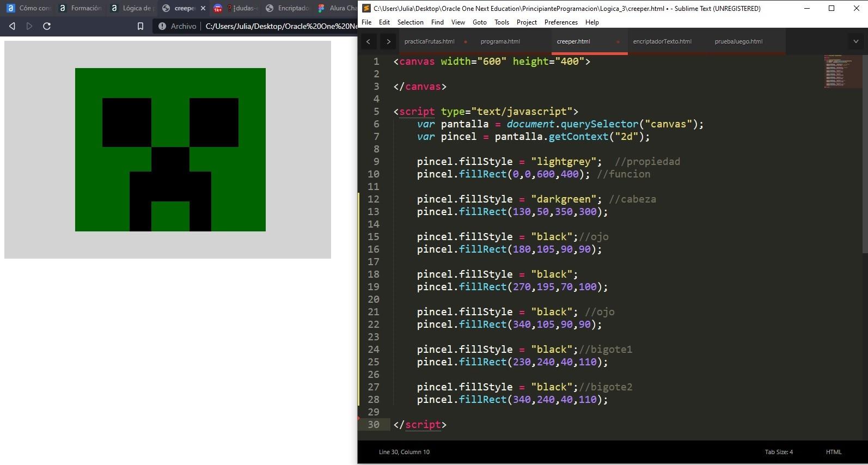Click the browser forward arrow
The image size is (868, 465).
click(x=29, y=26)
